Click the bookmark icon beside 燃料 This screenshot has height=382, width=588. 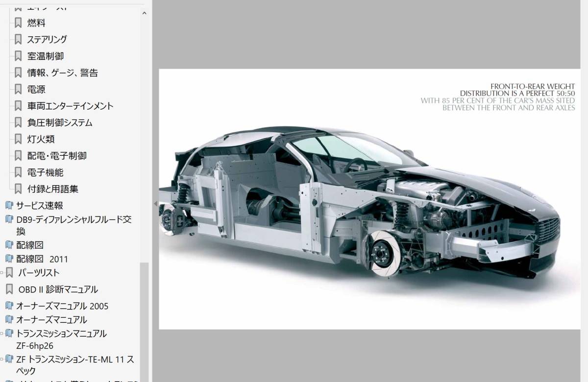18,23
